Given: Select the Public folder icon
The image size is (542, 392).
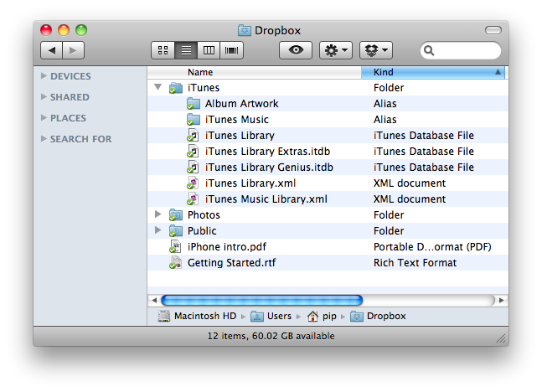Looking at the screenshot, I should click(x=176, y=231).
